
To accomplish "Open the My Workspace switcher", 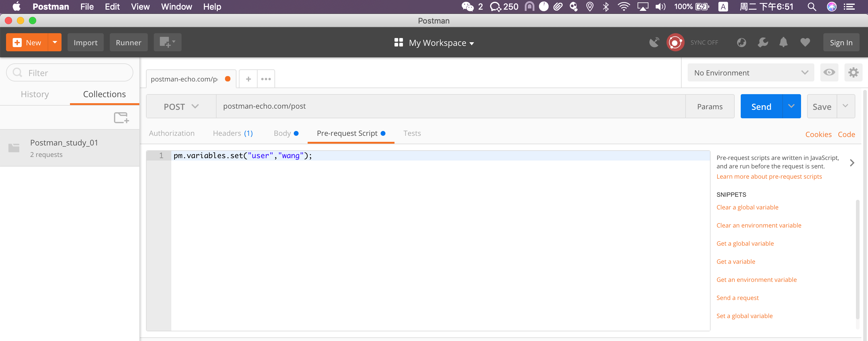I will (x=434, y=43).
